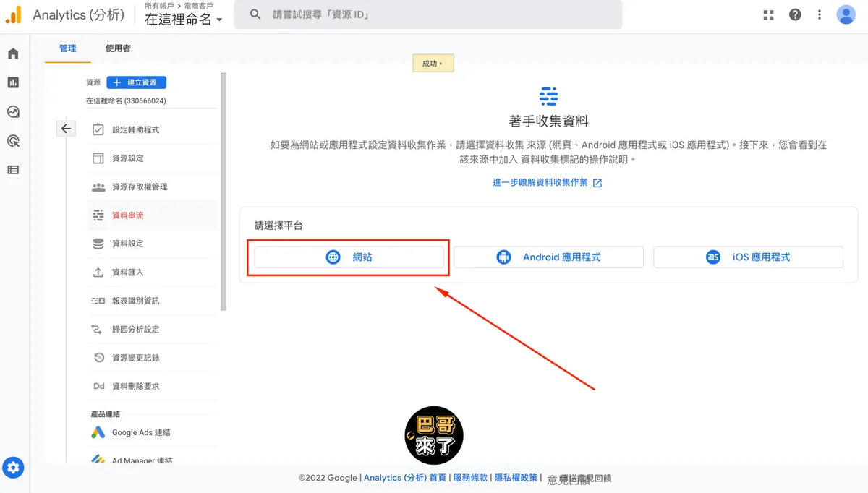The width and height of the screenshot is (868, 493).
Task: Open the 在這裡命名 account dropdown
Action: 184,20
